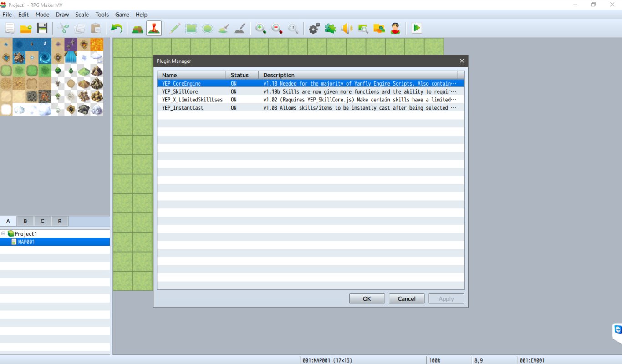Click the 001:MAP001 (17x13) status text
The image size is (622, 364).
pyautogui.click(x=327, y=360)
